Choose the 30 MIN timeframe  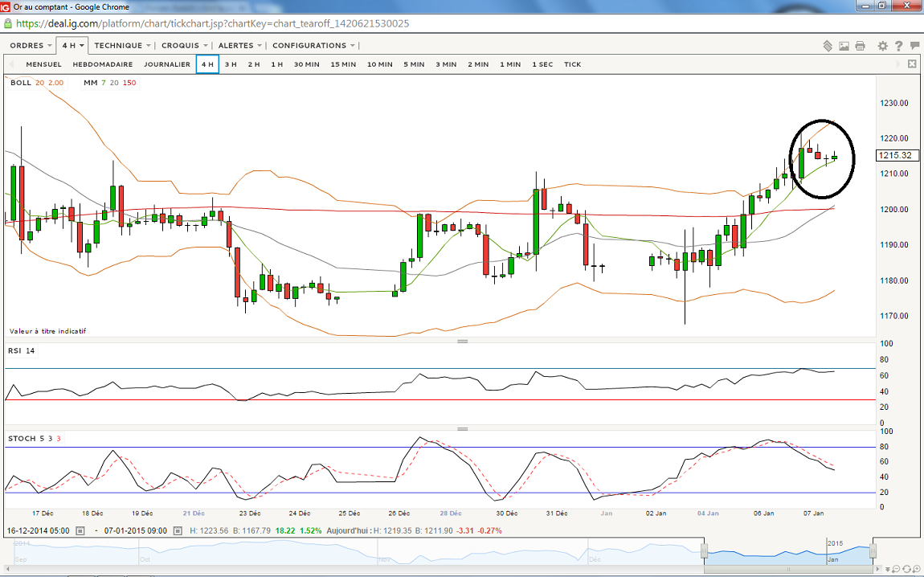point(306,64)
